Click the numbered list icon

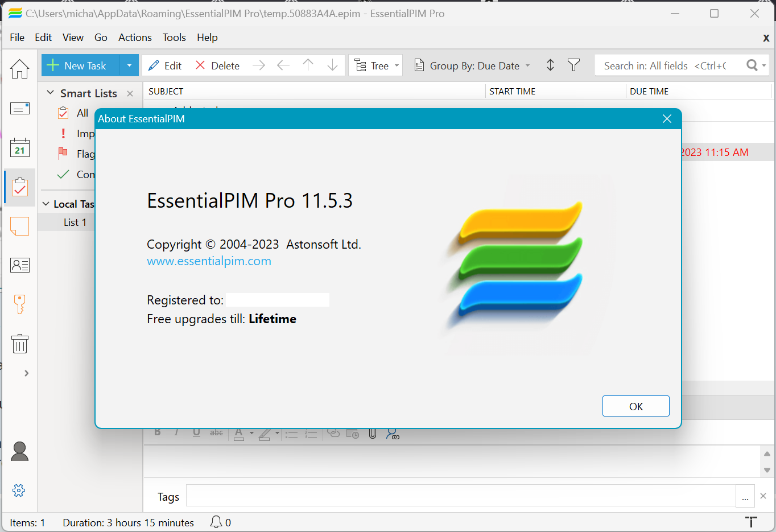click(311, 434)
